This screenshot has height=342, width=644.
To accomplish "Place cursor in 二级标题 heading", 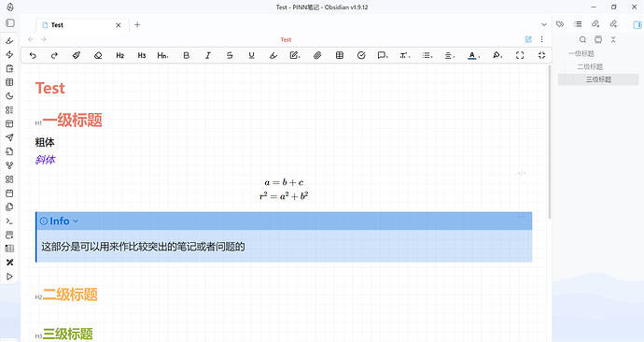I will click(x=70, y=294).
